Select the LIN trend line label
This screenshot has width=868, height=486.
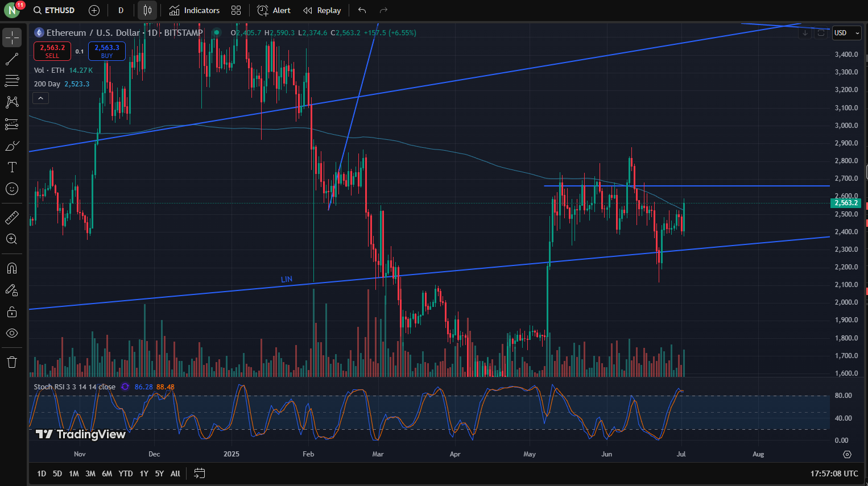click(287, 279)
